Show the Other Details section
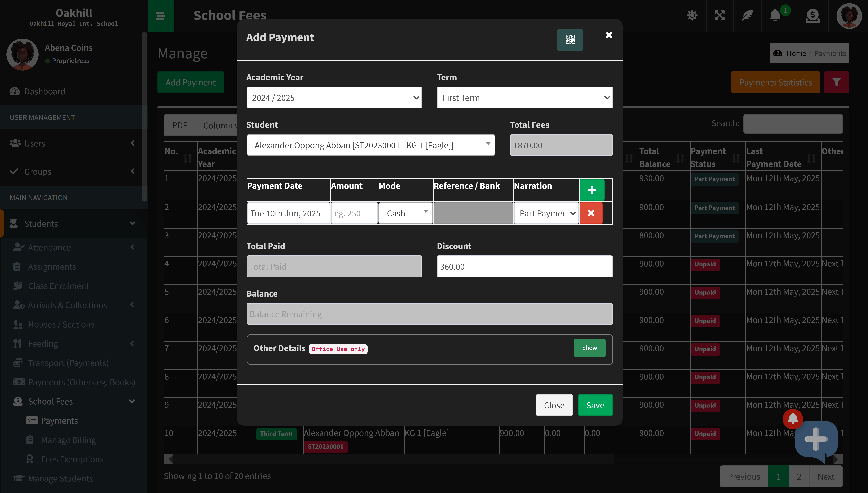Viewport: 868px width, 493px height. pyautogui.click(x=589, y=348)
